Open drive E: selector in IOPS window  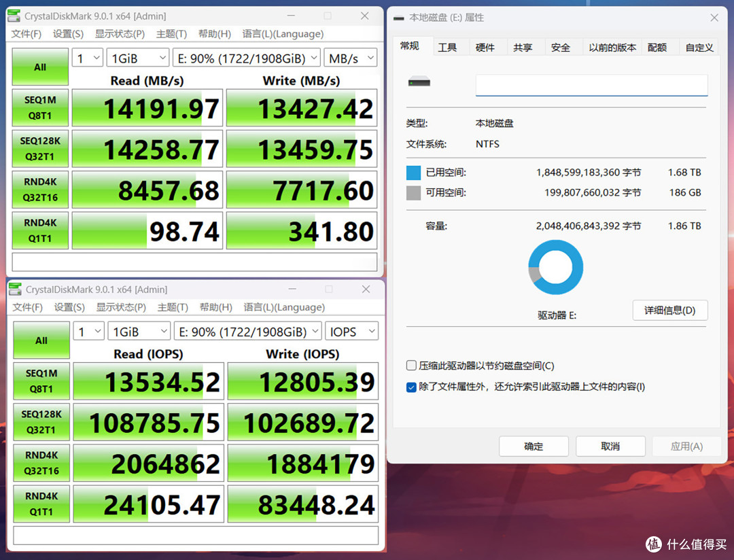247,332
